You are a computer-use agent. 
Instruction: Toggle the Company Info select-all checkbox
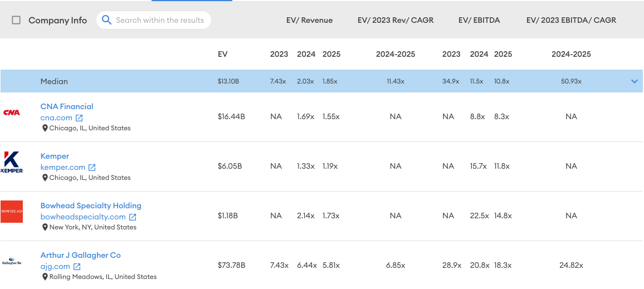(16, 20)
